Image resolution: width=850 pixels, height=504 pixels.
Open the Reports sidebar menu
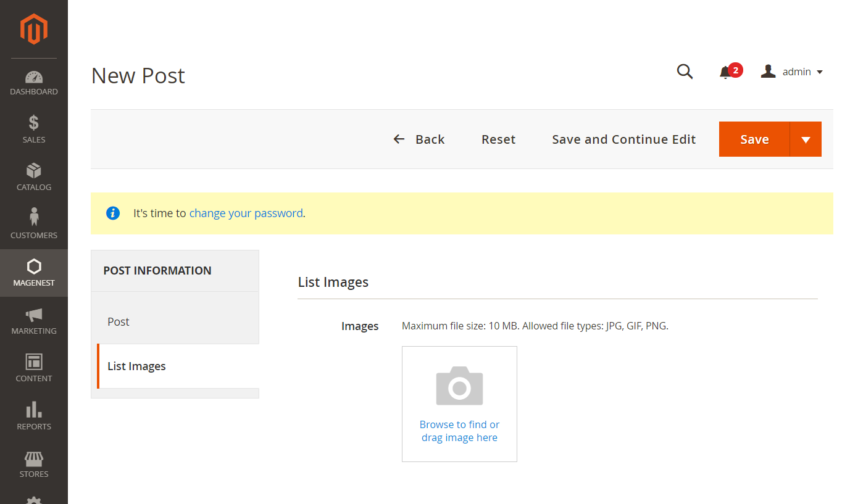click(x=34, y=416)
